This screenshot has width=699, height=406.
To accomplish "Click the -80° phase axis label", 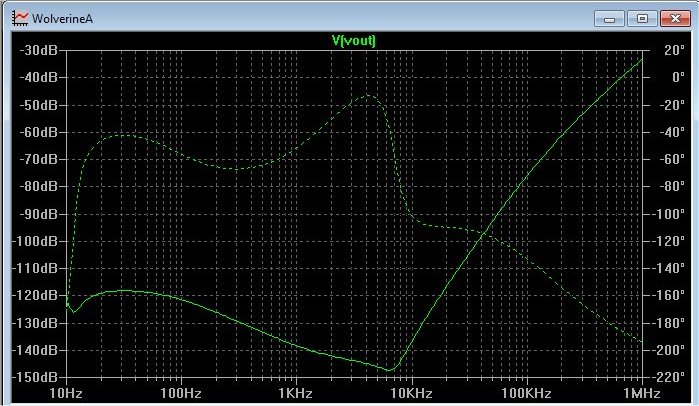I will click(x=672, y=186).
